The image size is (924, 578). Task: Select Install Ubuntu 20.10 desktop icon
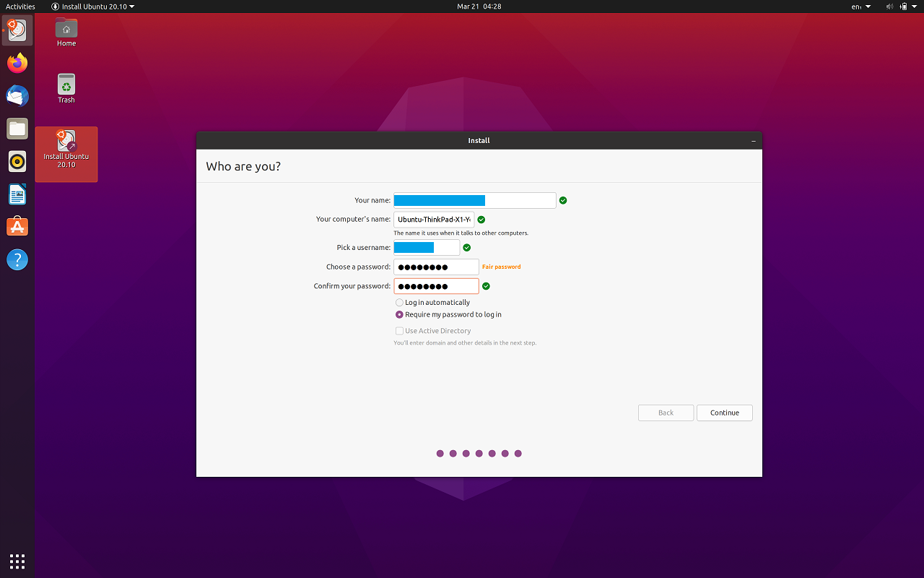pos(66,155)
